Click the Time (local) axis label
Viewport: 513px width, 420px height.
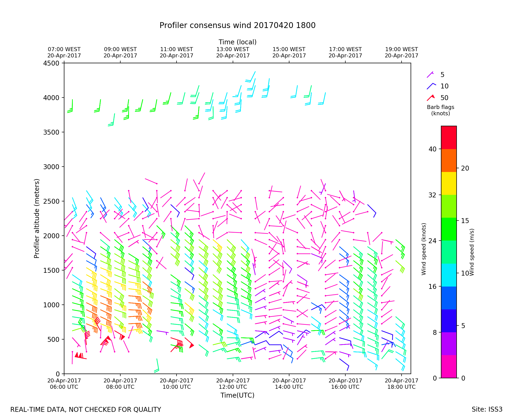[x=237, y=42]
